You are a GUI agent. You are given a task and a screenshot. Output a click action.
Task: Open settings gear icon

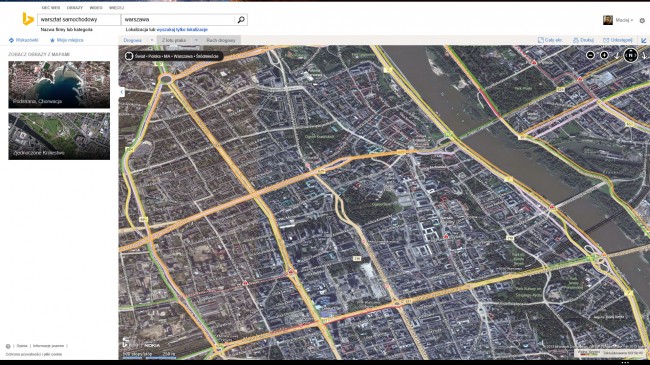pos(642,20)
